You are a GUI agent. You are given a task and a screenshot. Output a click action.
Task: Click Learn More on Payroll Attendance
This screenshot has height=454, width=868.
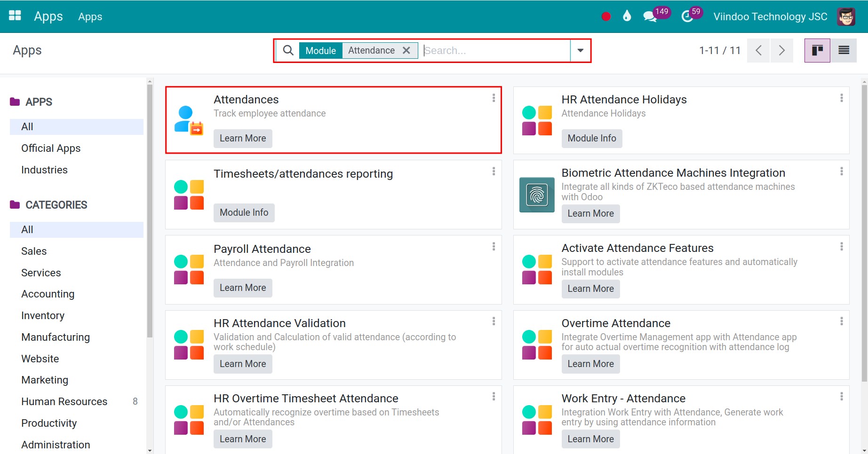(243, 288)
